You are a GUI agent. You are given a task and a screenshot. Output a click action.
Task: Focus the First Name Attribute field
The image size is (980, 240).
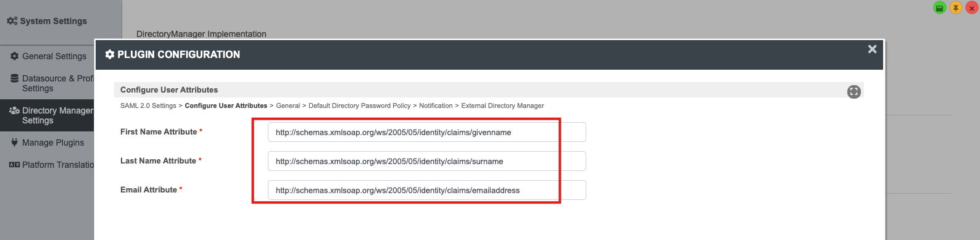click(427, 132)
